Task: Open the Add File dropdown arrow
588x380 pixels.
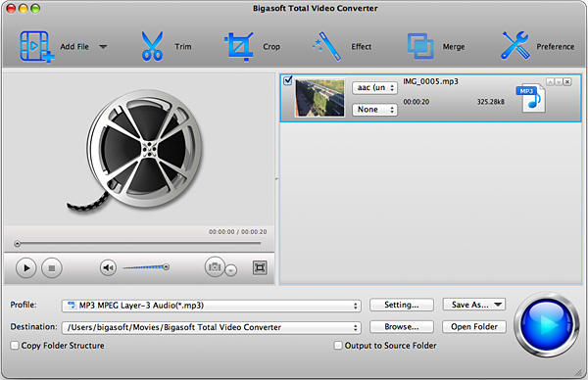Action: [x=103, y=47]
